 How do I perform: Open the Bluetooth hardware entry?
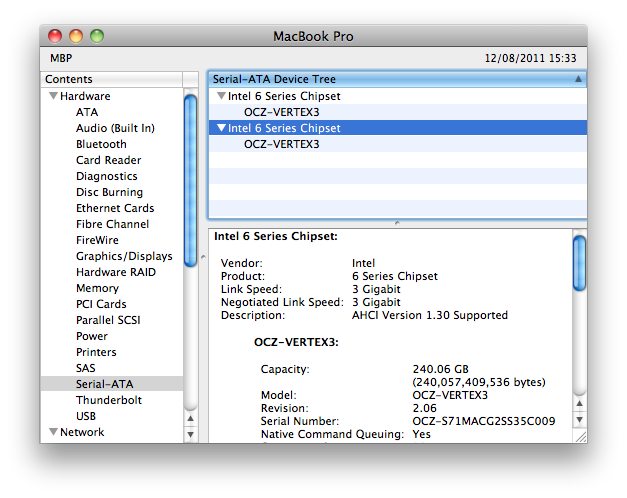click(x=101, y=144)
